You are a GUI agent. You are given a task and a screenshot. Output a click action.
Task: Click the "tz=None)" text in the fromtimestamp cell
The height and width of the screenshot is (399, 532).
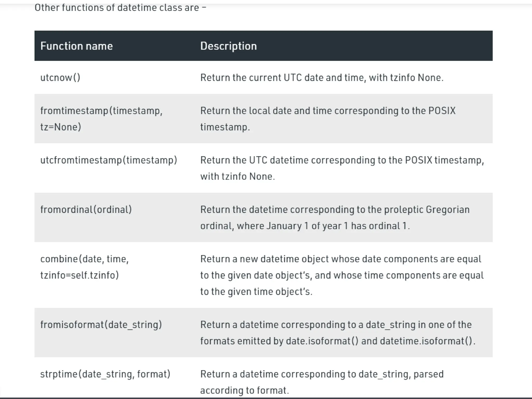(x=61, y=127)
